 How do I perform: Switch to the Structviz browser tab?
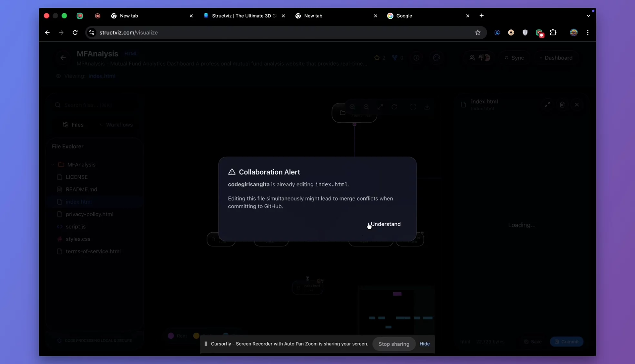(244, 16)
